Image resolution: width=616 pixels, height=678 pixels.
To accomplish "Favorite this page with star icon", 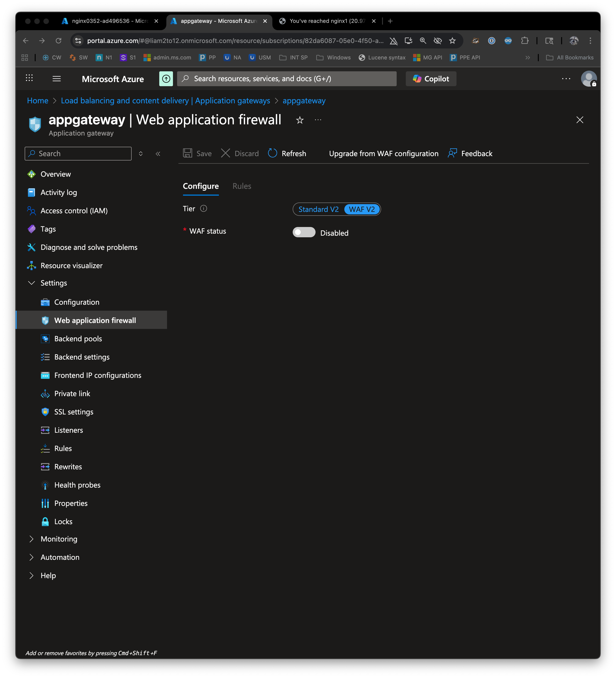I will tap(300, 120).
